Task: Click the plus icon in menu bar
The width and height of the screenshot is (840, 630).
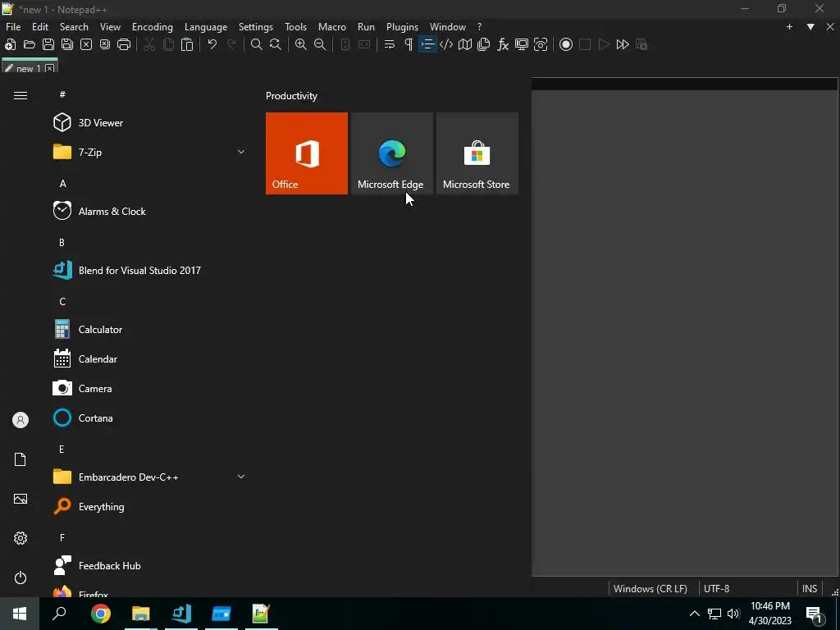Action: pyautogui.click(x=789, y=27)
